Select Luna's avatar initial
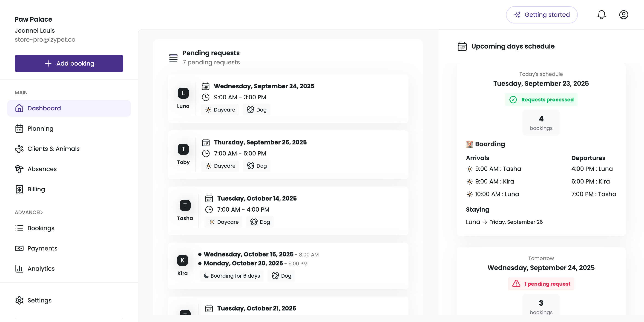Viewport: 644px width, 322px height. click(183, 93)
